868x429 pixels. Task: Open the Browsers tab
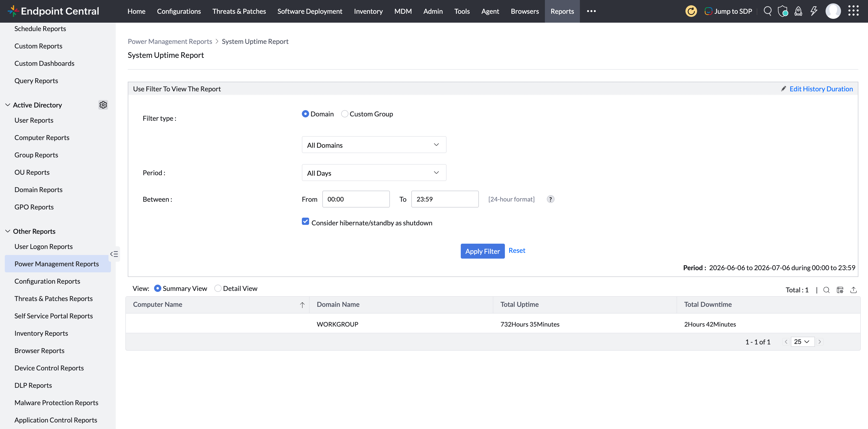[x=525, y=11]
